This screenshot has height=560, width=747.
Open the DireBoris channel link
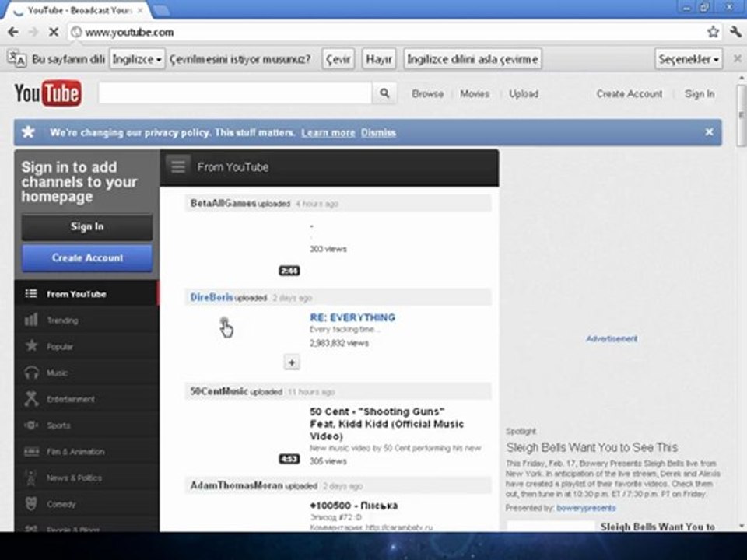pyautogui.click(x=212, y=298)
